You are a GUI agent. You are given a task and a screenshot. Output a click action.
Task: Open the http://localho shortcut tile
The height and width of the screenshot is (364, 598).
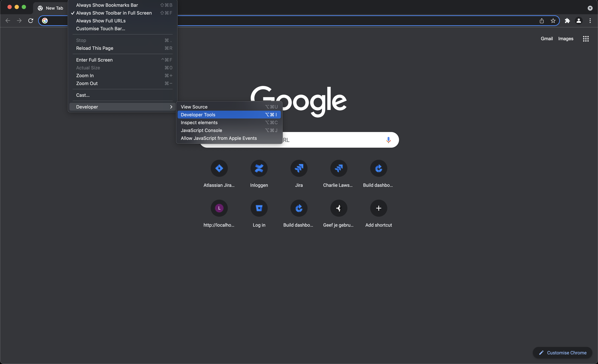[219, 213]
